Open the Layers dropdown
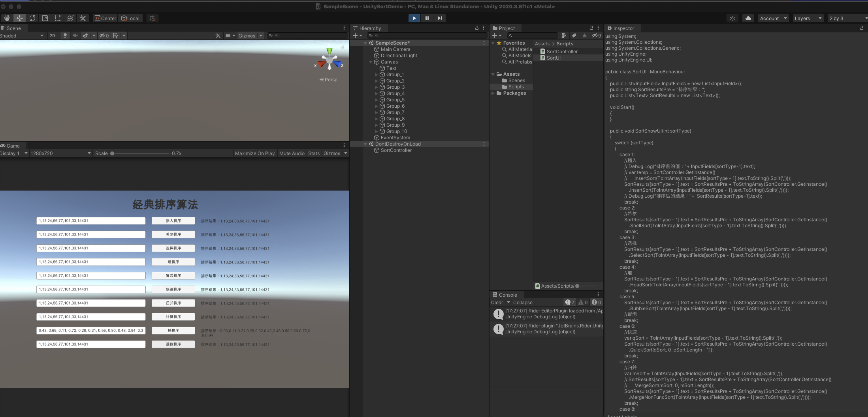The image size is (868, 417). click(808, 19)
